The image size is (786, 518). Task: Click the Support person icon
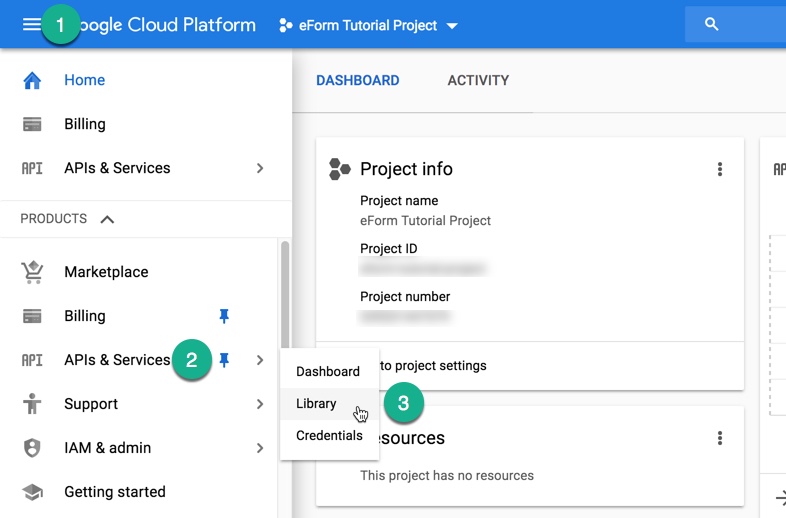click(32, 404)
